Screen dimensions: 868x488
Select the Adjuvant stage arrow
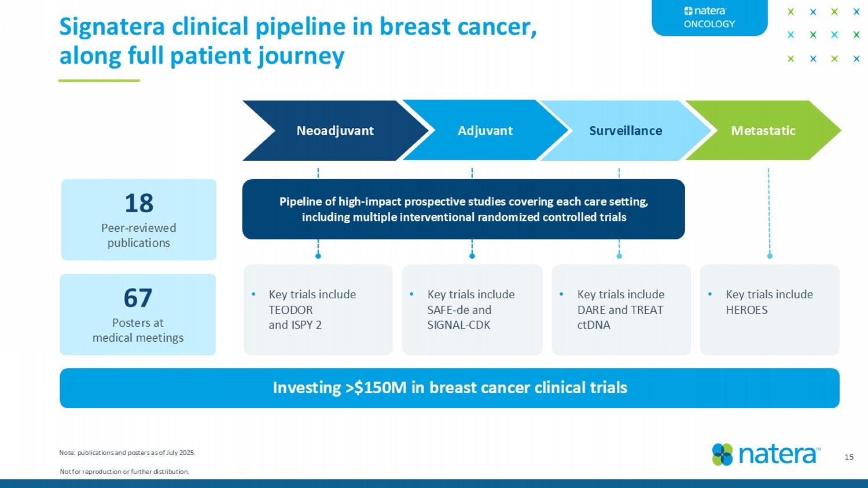tap(485, 131)
